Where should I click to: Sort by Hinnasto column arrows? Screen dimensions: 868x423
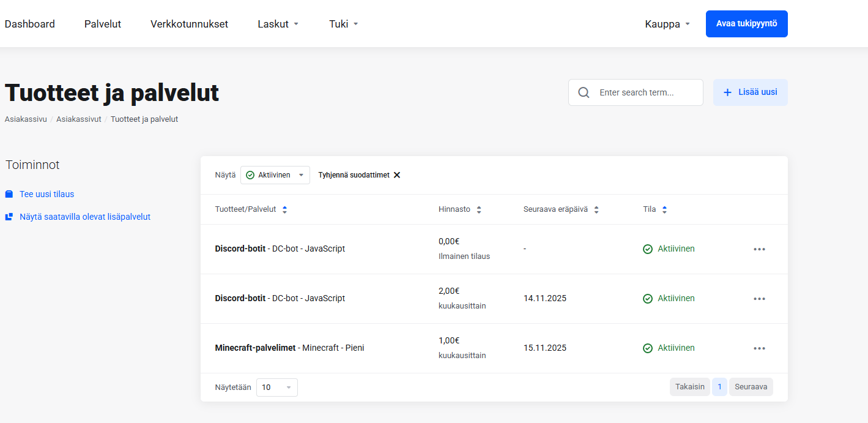pos(479,209)
